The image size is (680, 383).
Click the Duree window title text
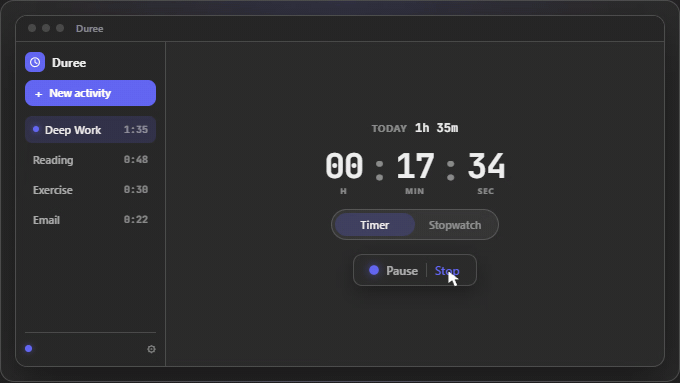pos(89,29)
